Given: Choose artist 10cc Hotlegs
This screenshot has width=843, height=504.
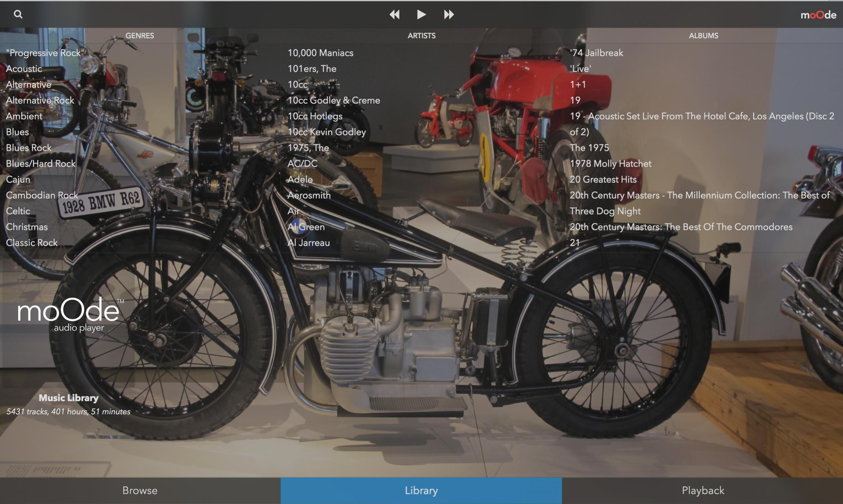Looking at the screenshot, I should pos(315,116).
